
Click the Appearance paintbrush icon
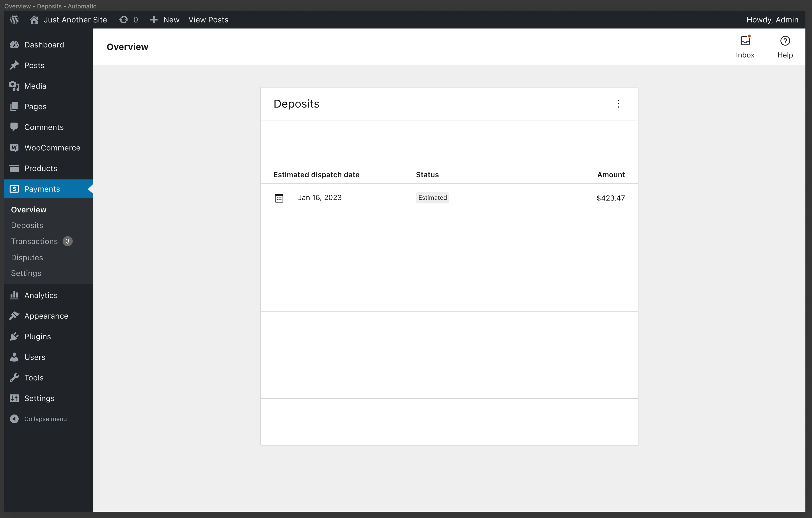point(14,316)
